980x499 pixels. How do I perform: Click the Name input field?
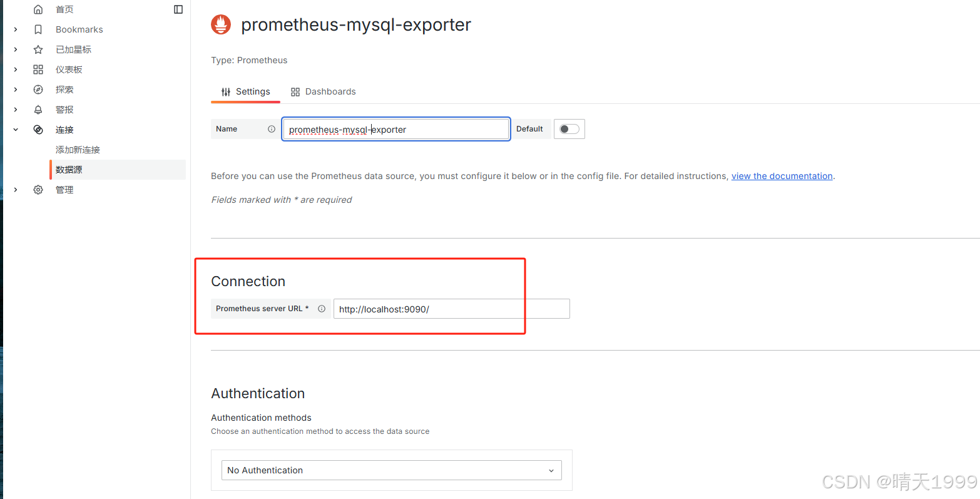coord(396,129)
